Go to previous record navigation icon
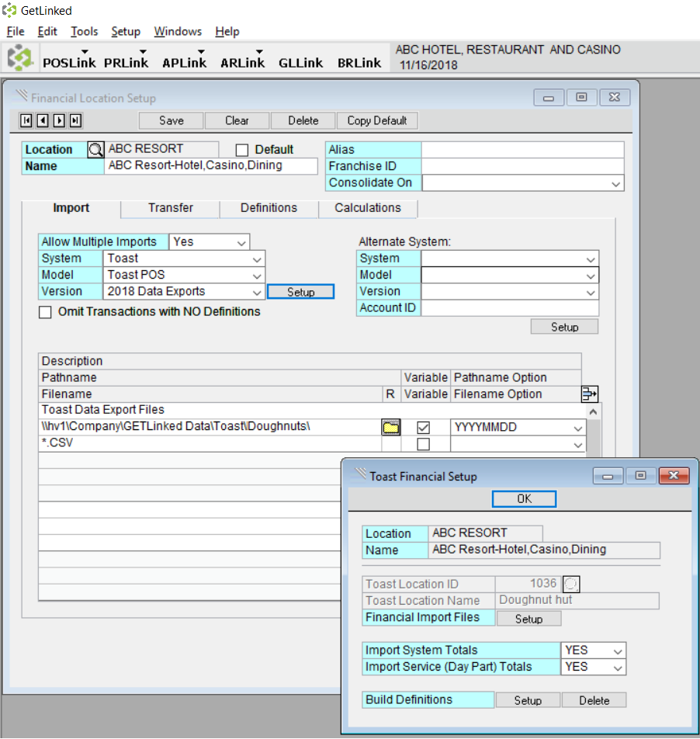This screenshot has height=739, width=700. [x=43, y=120]
